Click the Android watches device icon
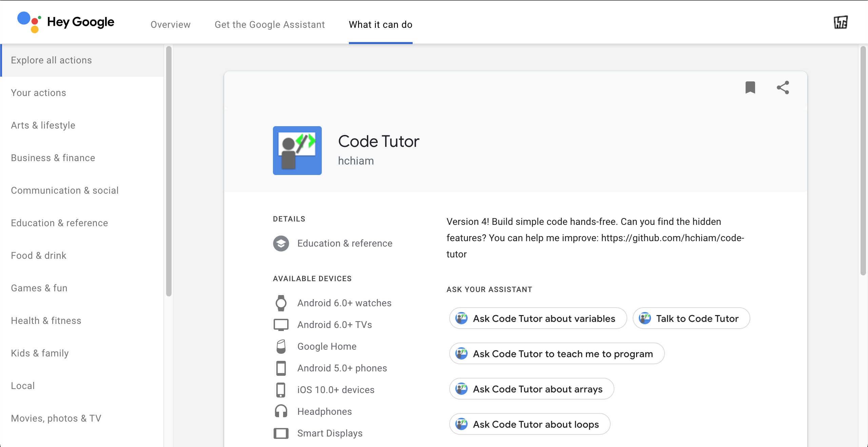Viewport: 868px width, 447px height. (281, 303)
